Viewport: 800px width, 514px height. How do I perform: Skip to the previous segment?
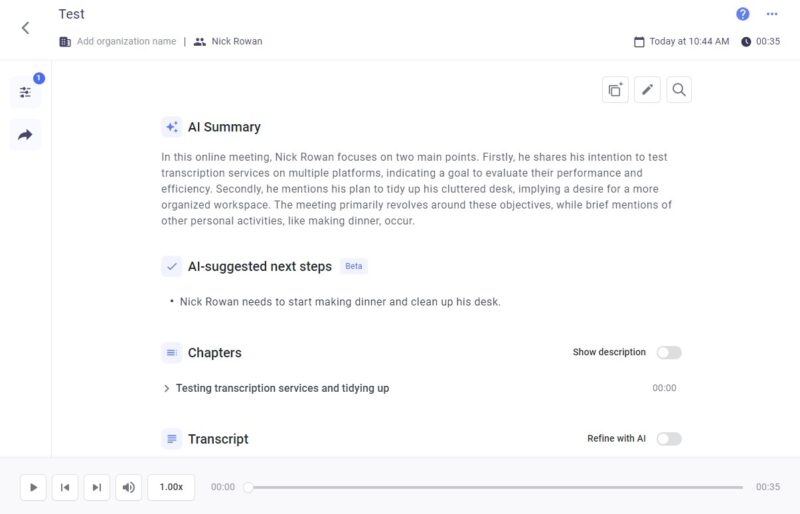pos(64,487)
